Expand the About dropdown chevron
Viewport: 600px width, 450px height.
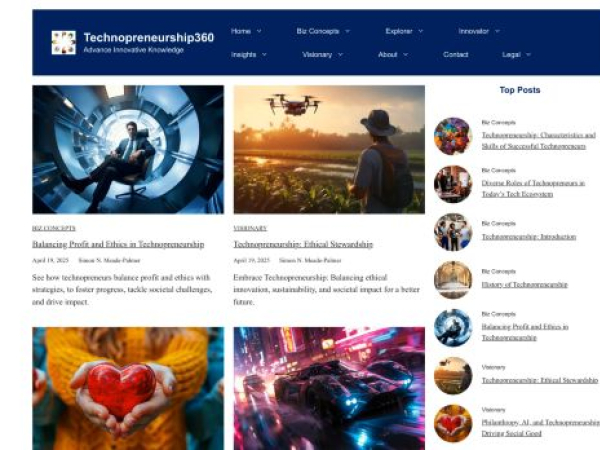click(406, 54)
